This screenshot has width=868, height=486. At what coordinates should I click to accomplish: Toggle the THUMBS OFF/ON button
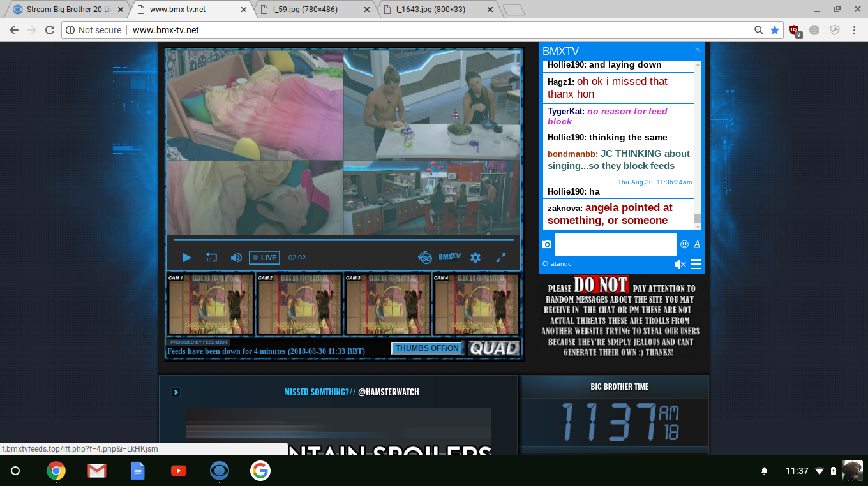pos(428,348)
